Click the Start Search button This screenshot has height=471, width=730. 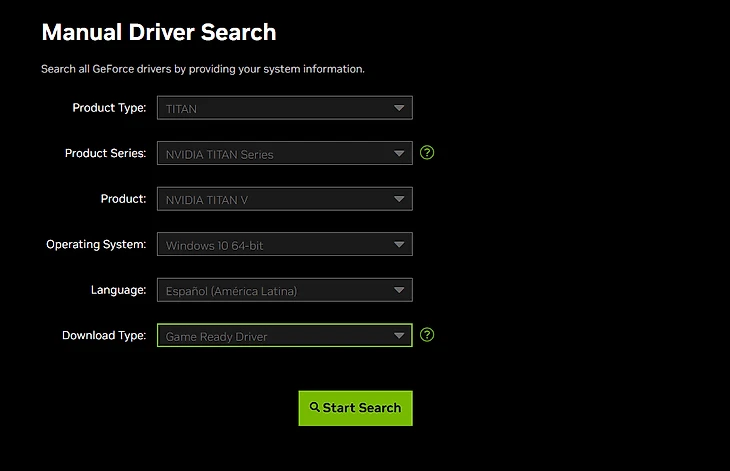[355, 408]
